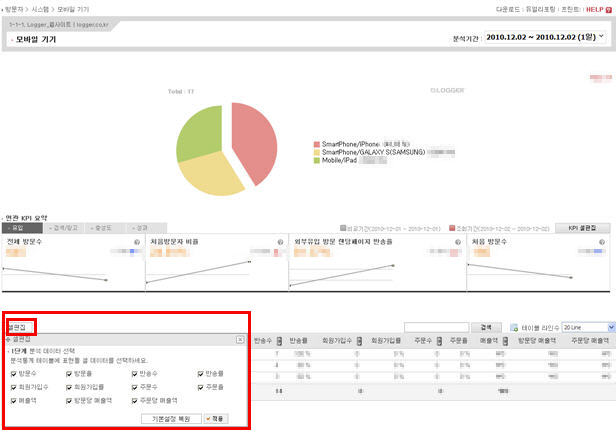
Task: Click the table line count icon
Action: click(x=514, y=327)
